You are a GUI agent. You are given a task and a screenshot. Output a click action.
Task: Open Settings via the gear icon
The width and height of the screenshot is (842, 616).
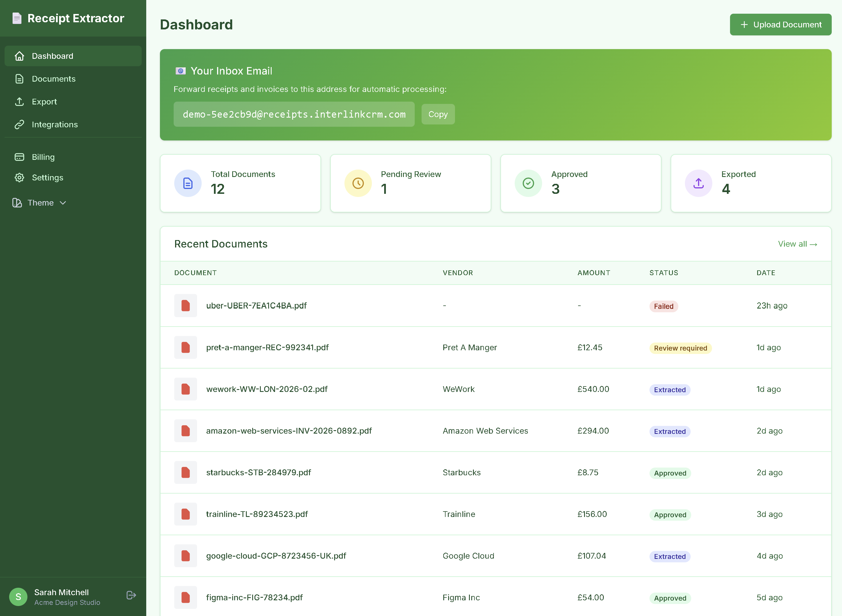point(19,178)
